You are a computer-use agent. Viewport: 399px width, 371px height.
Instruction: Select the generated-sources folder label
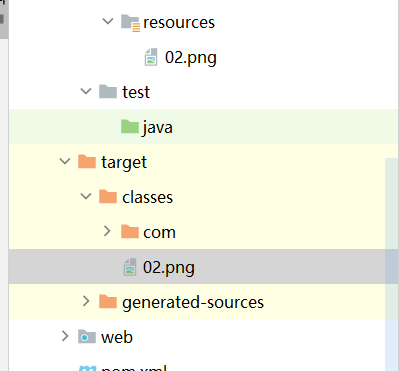pos(193,303)
